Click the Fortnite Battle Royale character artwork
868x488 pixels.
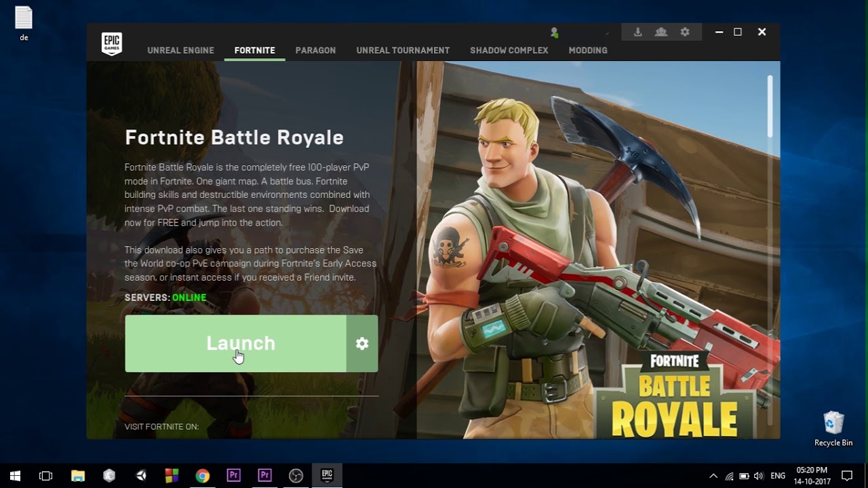598,250
